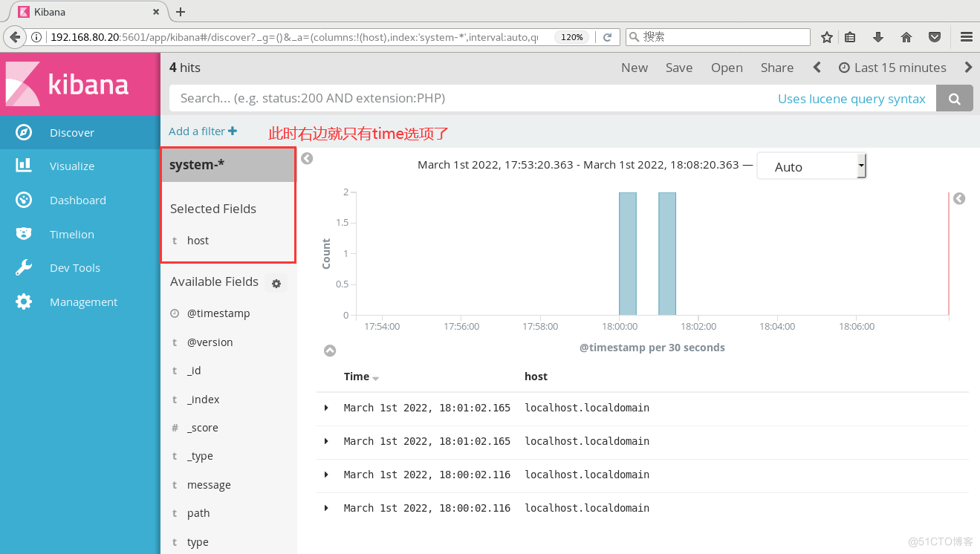Collapse the field sidebar arrow
The image size is (980, 554).
pyautogui.click(x=307, y=158)
